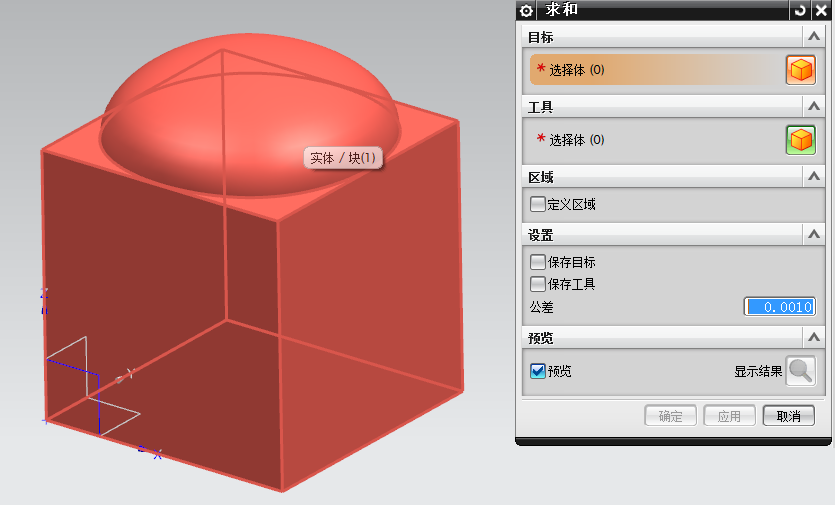The image size is (835, 505).
Task: Close the 求和 dialog with X
Action: pyautogui.click(x=821, y=10)
